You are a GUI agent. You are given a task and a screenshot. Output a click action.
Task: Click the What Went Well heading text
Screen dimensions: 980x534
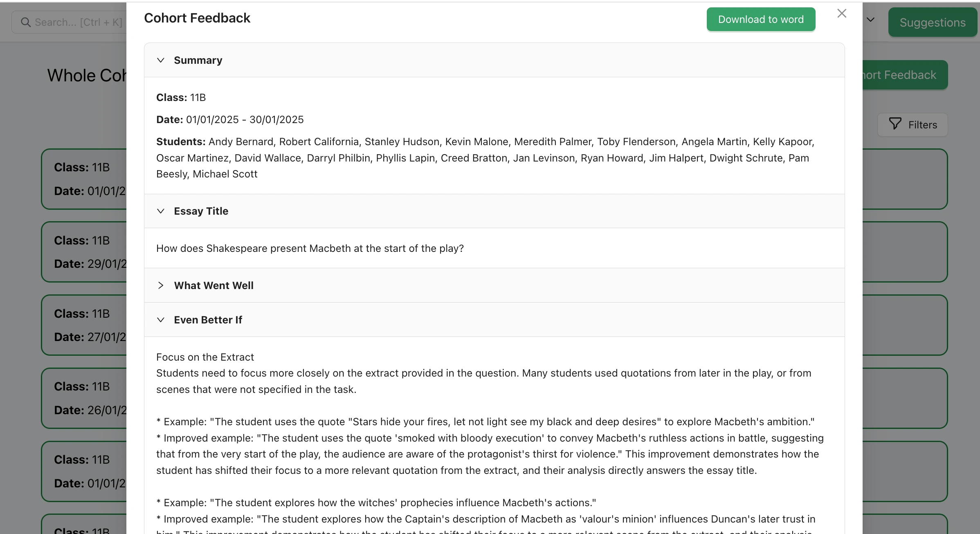pyautogui.click(x=214, y=286)
